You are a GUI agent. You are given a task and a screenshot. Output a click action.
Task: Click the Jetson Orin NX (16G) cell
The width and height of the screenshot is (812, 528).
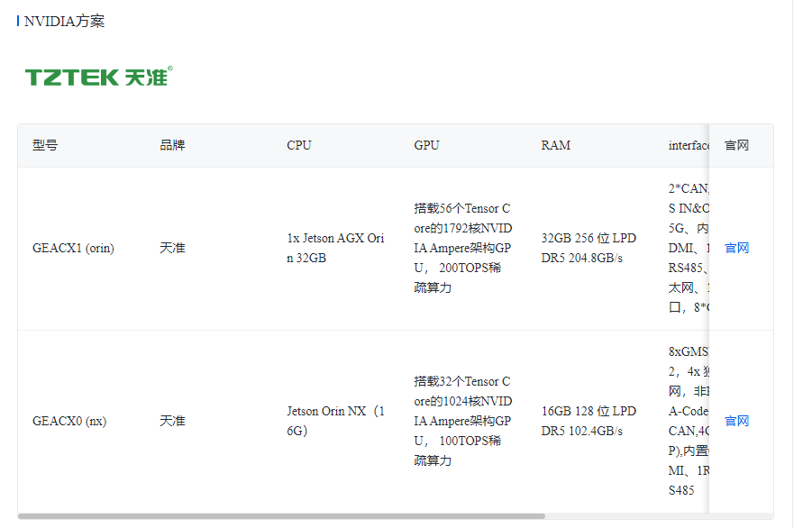tap(335, 421)
